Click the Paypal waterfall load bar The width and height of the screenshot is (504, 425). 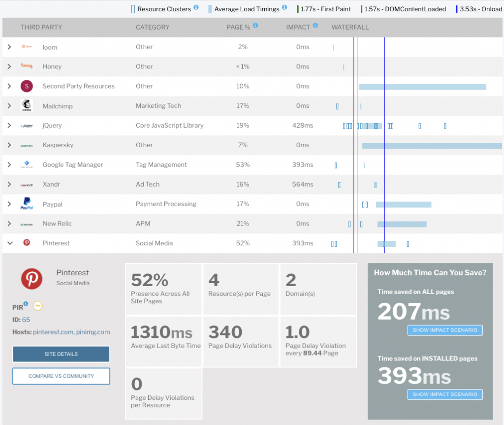pos(404,204)
